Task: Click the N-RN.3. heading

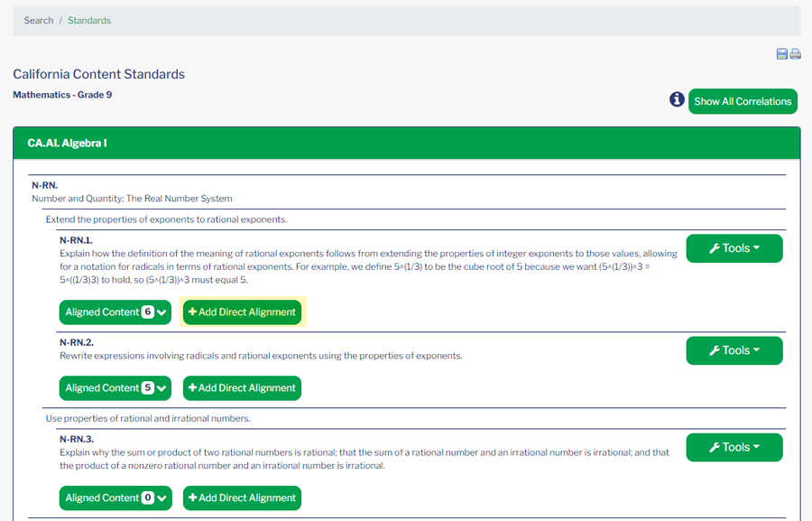Action: [77, 439]
